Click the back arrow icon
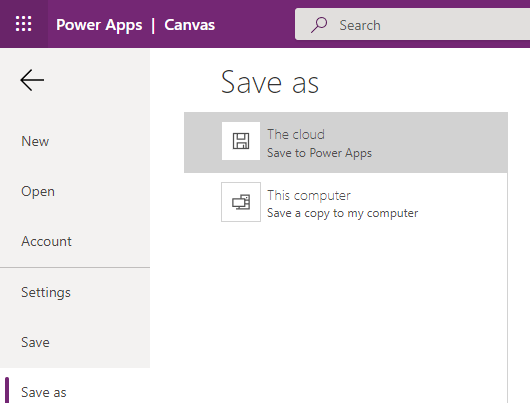Image resolution: width=530 pixels, height=403 pixels. point(32,80)
